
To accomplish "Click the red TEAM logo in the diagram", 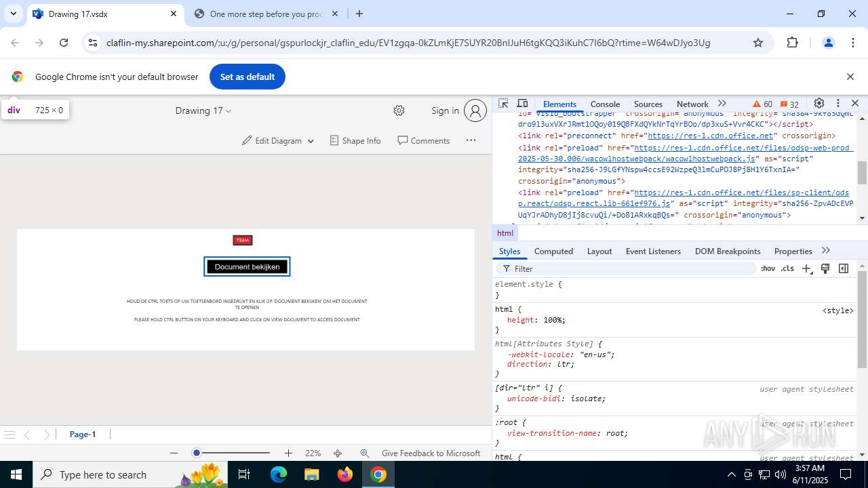I will point(242,240).
